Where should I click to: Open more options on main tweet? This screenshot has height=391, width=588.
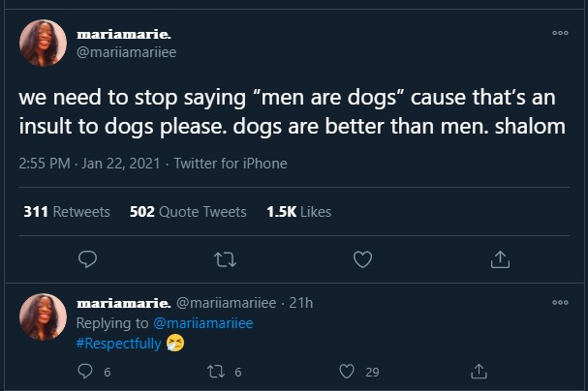click(x=560, y=32)
